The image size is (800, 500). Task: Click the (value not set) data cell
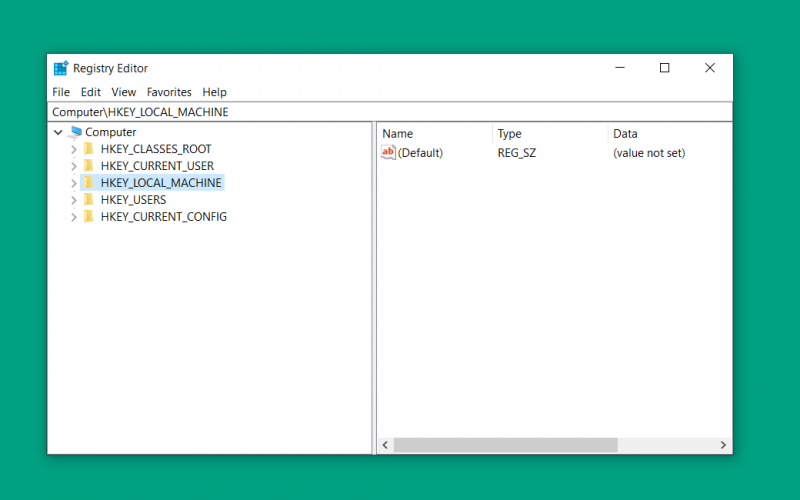[x=648, y=153]
